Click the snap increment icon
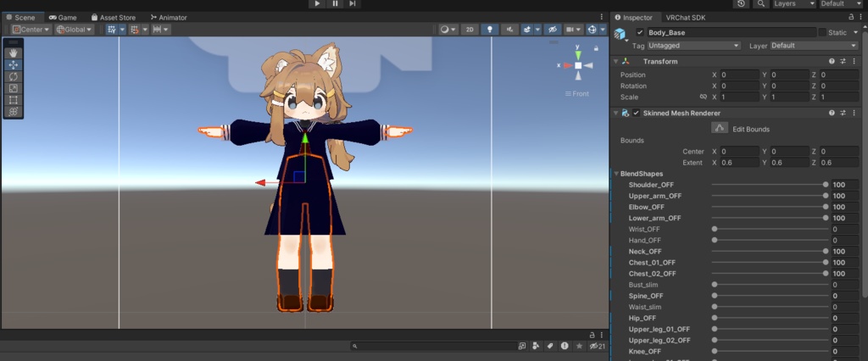This screenshot has height=361, width=868. (157, 30)
